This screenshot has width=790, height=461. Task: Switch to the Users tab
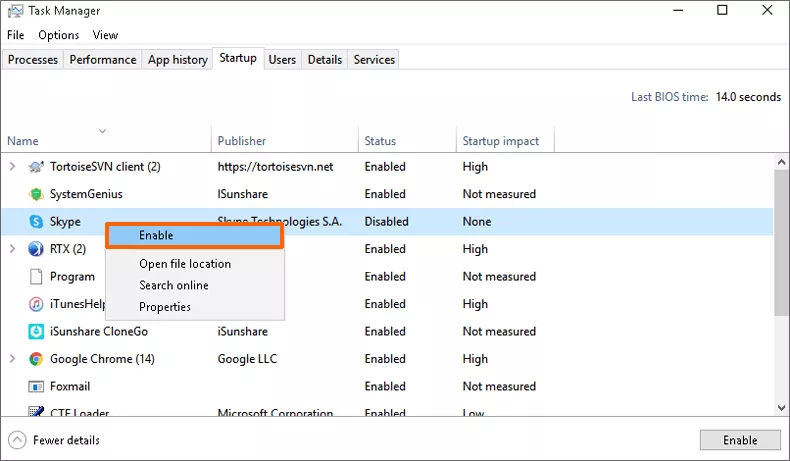(x=282, y=59)
